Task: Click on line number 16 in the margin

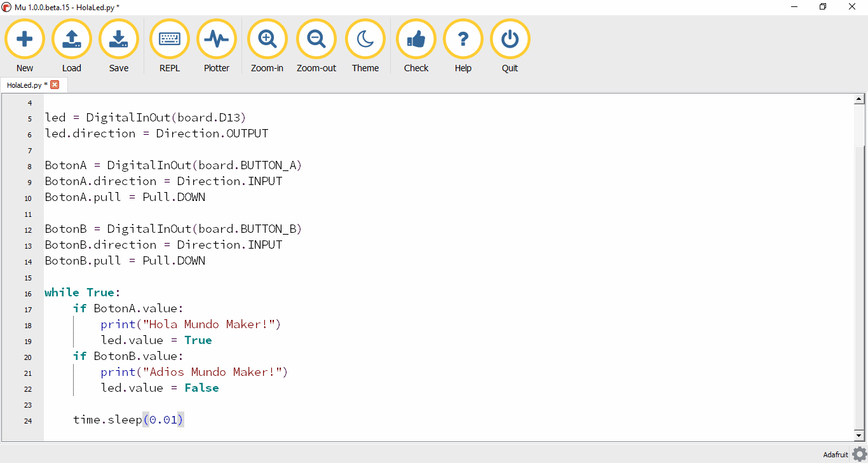Action: point(28,294)
